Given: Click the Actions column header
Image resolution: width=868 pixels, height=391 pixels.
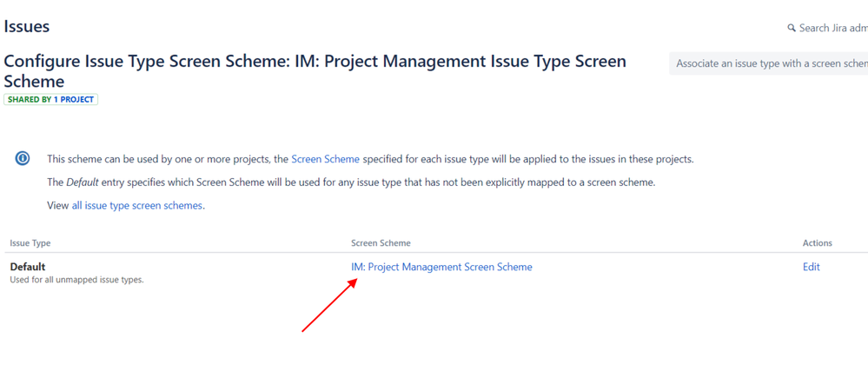Looking at the screenshot, I should (817, 243).
